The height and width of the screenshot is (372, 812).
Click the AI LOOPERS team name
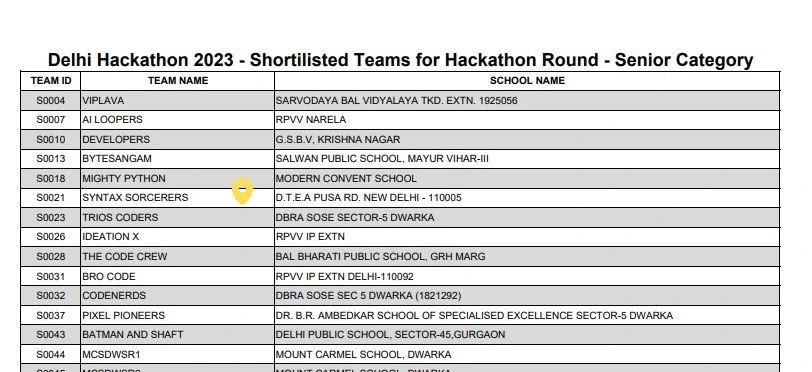[112, 120]
